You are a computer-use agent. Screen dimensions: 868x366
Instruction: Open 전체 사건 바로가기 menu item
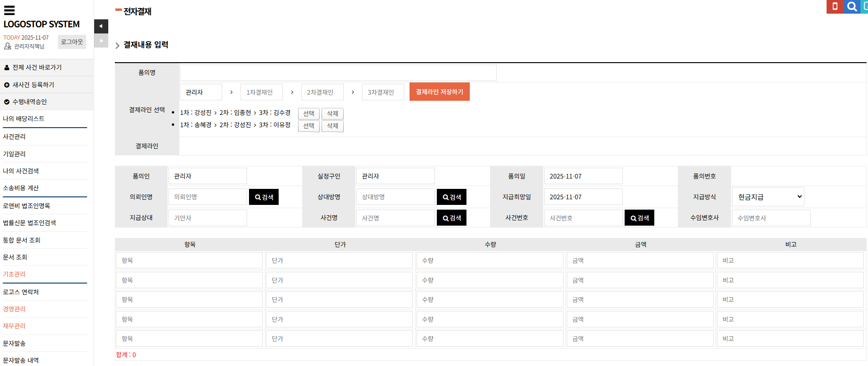(37, 67)
